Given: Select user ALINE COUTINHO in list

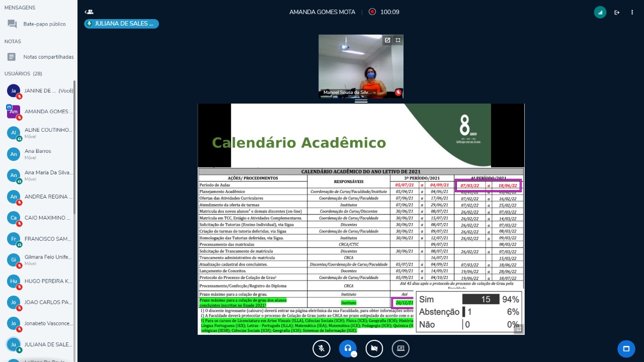Looking at the screenshot, I should (39, 133).
